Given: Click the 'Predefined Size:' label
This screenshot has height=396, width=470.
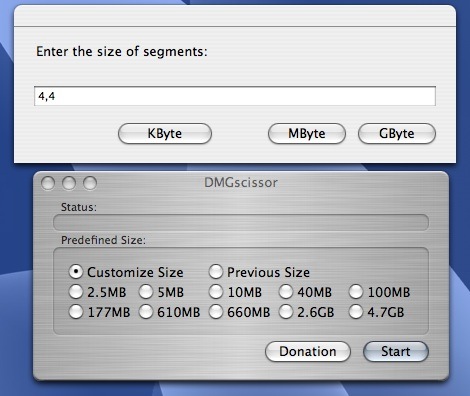Looking at the screenshot, I should point(103,240).
